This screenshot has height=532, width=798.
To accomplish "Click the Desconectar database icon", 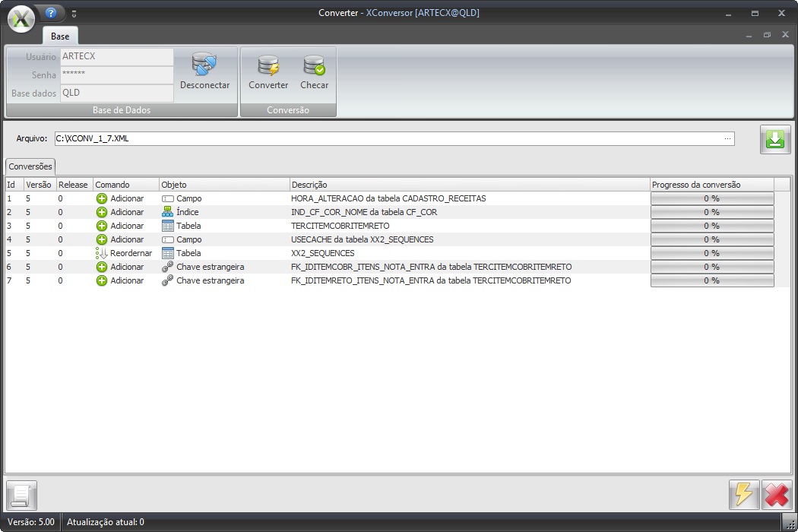I will coord(204,66).
